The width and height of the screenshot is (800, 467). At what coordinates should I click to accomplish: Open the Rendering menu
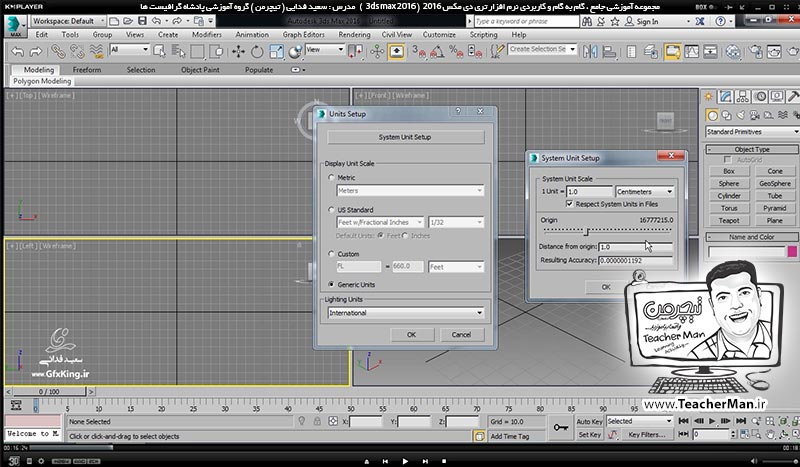pos(354,35)
